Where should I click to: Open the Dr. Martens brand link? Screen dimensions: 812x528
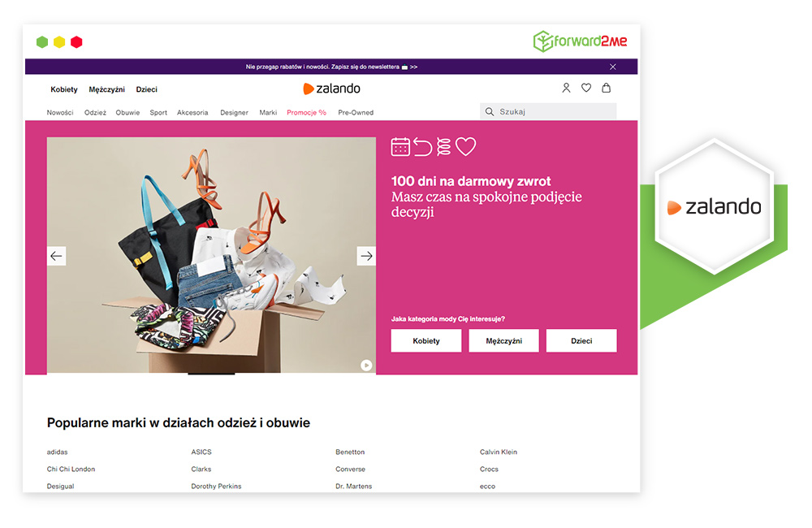click(354, 486)
